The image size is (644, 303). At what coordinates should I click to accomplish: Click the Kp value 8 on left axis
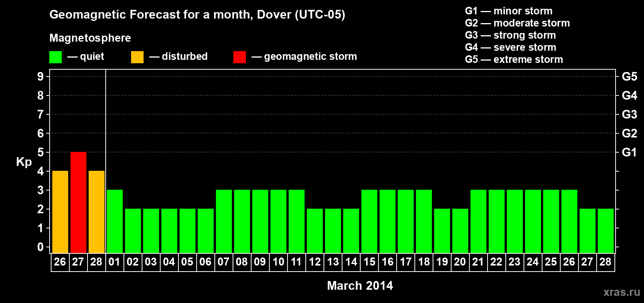tap(41, 95)
